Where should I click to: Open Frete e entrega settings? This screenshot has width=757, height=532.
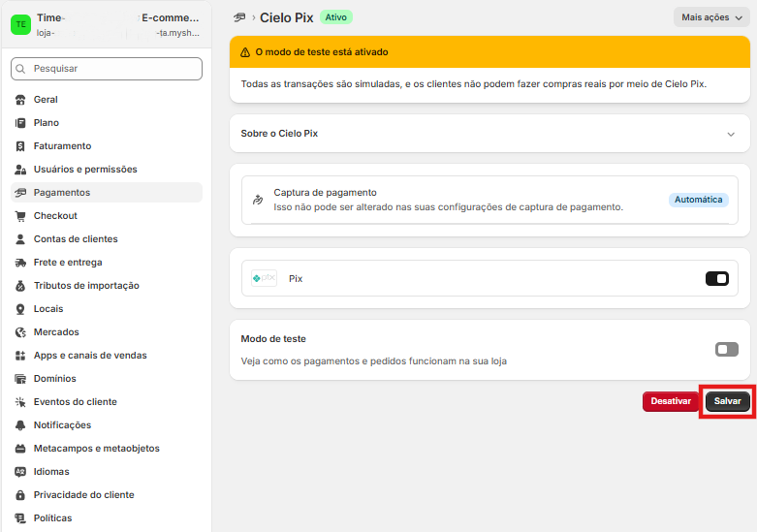(x=107, y=263)
